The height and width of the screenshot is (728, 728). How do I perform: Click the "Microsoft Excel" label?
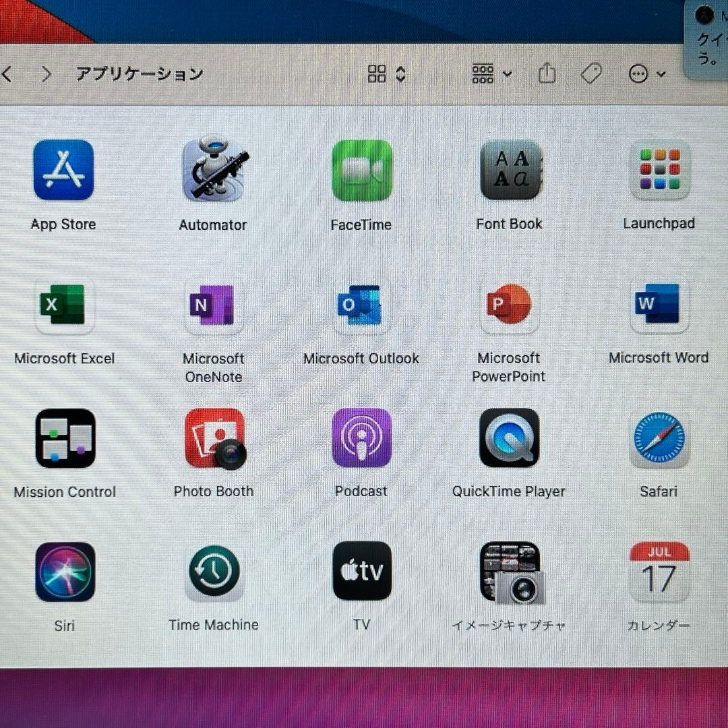tap(65, 359)
